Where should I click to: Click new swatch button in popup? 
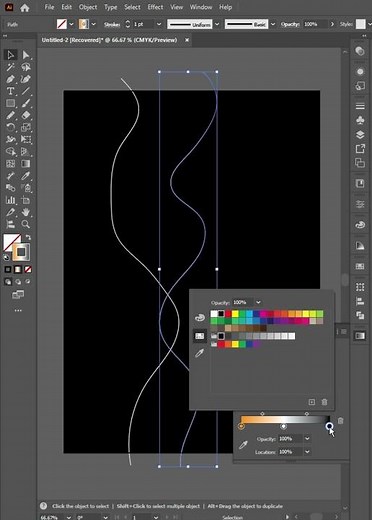[312, 402]
